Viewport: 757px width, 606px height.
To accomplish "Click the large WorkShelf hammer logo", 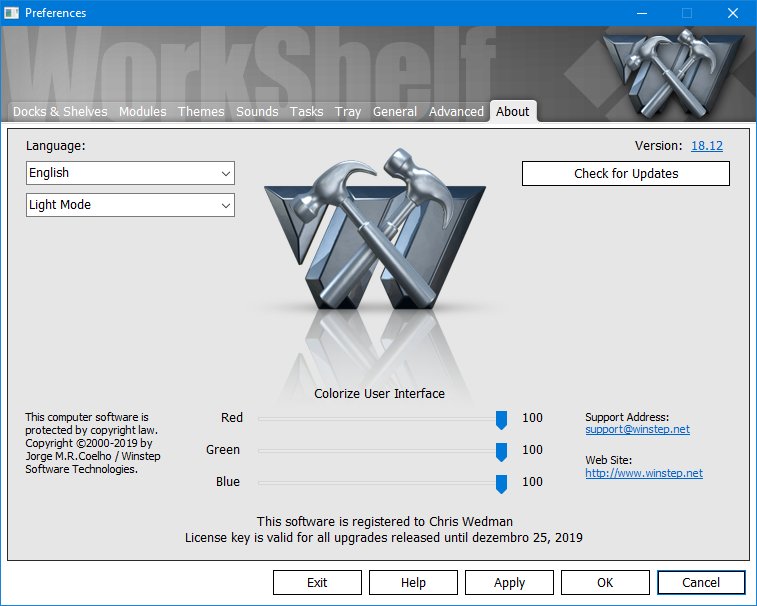I will click(375, 235).
